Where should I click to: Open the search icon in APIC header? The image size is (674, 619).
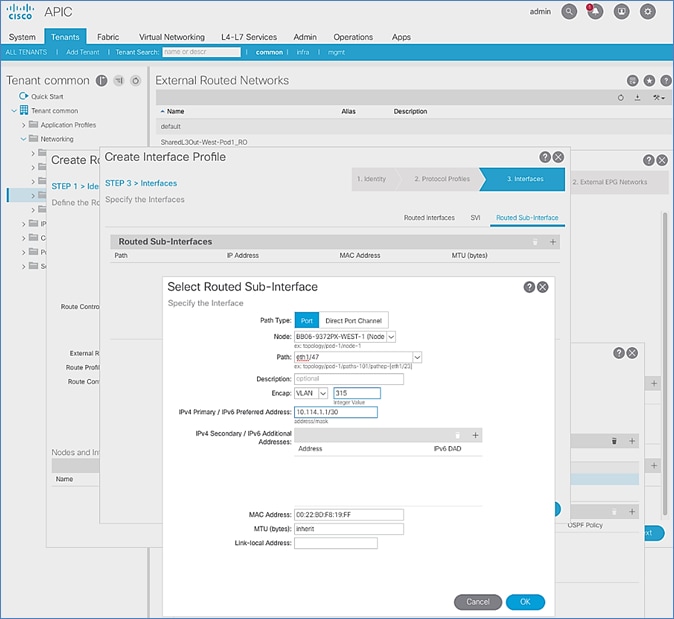[x=569, y=12]
